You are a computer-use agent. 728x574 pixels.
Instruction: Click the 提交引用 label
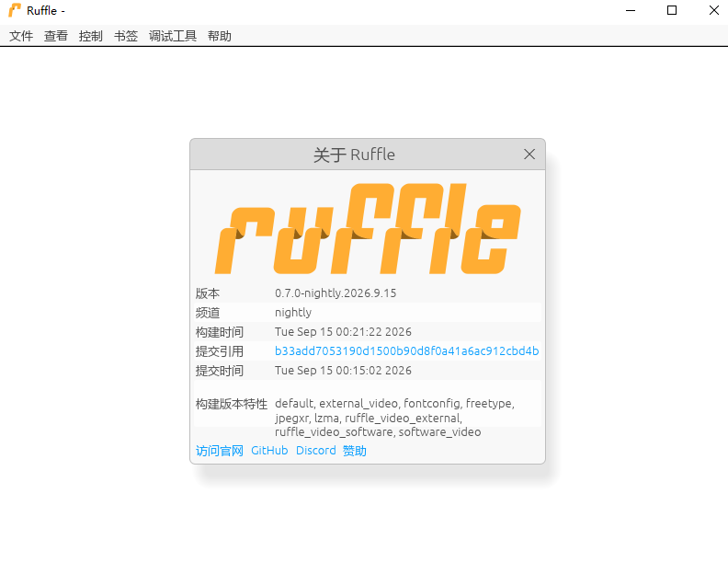pyautogui.click(x=220, y=350)
